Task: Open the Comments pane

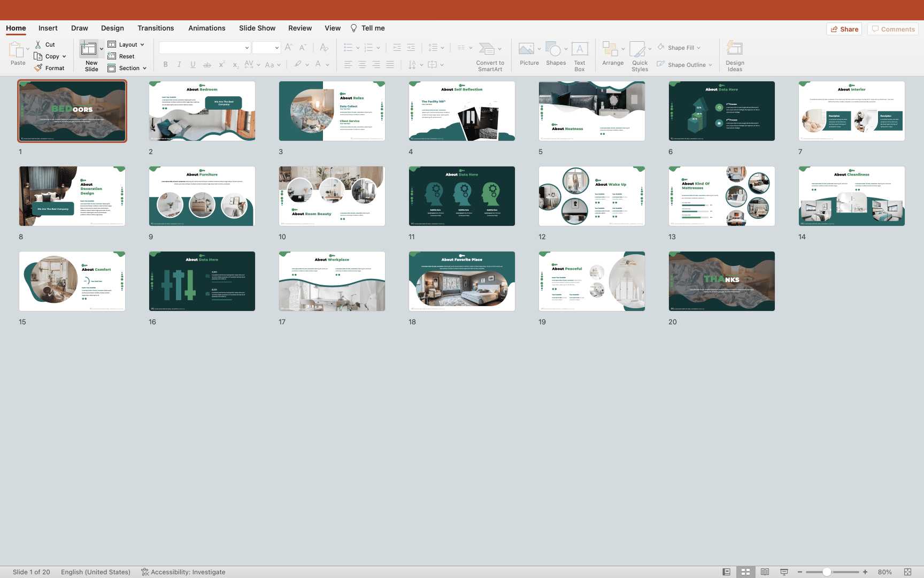Action: [x=892, y=29]
